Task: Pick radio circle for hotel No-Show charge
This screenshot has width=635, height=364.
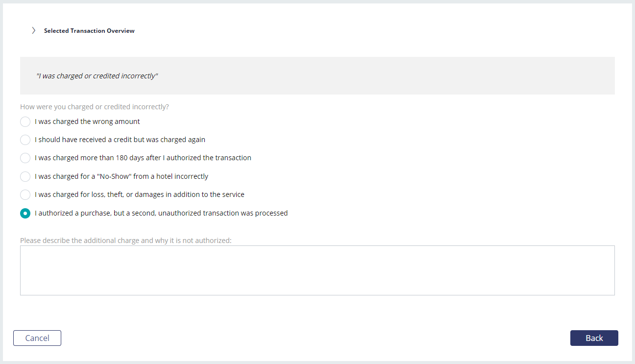Action: pyautogui.click(x=25, y=176)
